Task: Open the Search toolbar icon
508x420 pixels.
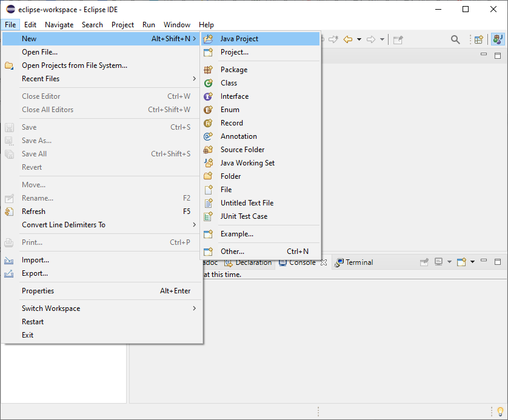Action: coord(455,39)
